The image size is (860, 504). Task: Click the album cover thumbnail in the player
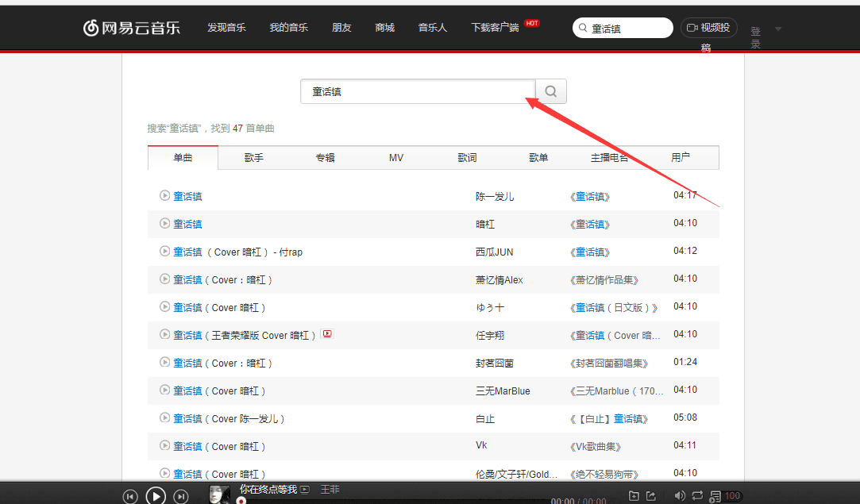(219, 494)
